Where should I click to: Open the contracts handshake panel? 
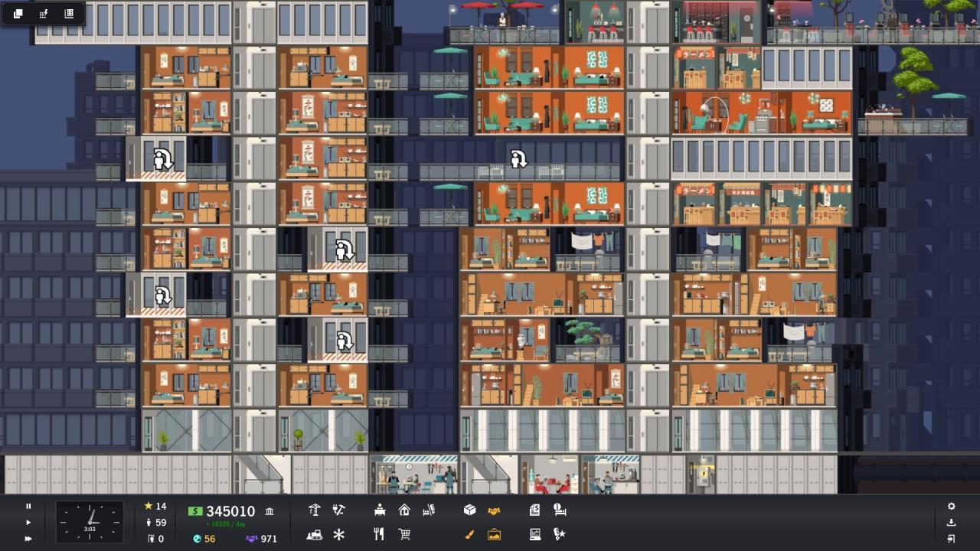pos(494,509)
